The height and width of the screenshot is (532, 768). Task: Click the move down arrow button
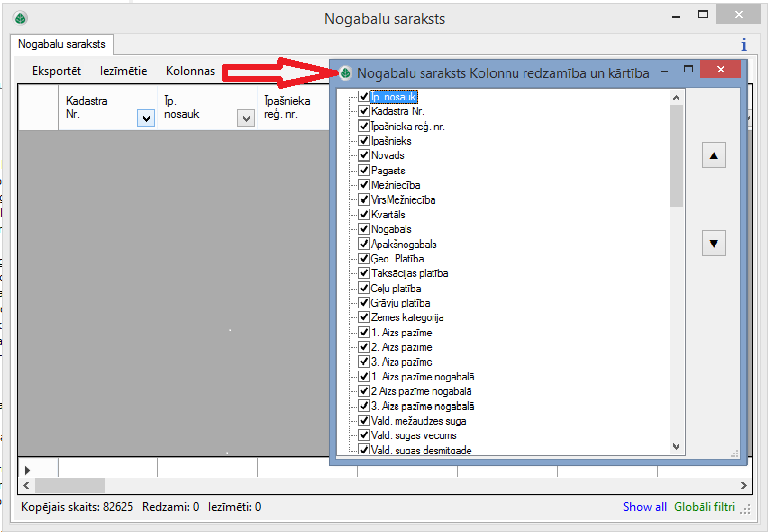(x=713, y=242)
